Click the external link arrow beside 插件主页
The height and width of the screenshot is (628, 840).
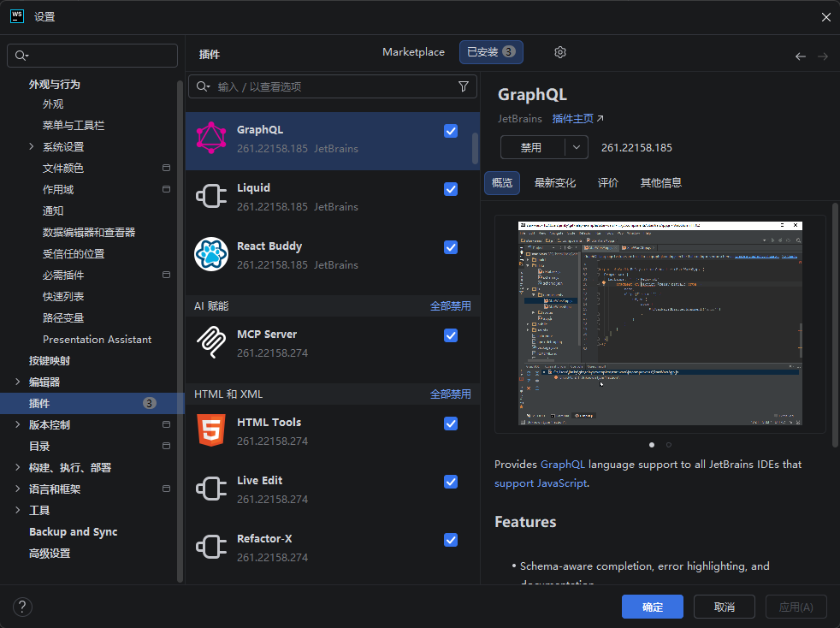600,118
